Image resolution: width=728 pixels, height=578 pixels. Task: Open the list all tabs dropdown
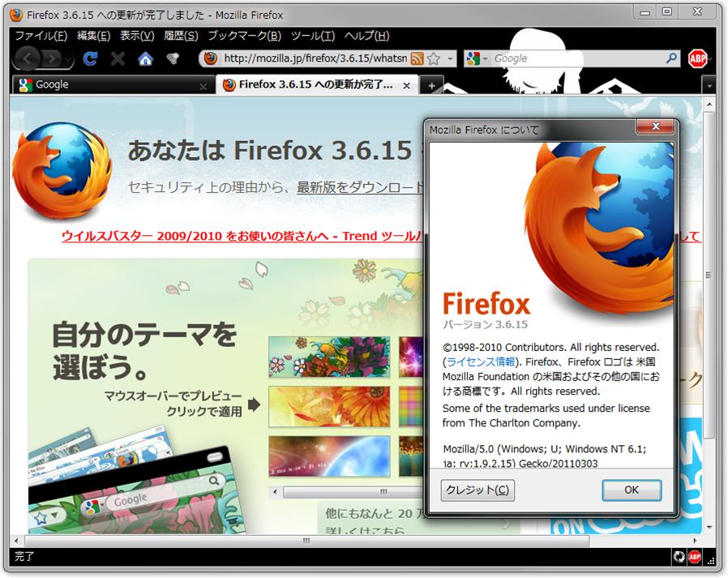point(709,86)
